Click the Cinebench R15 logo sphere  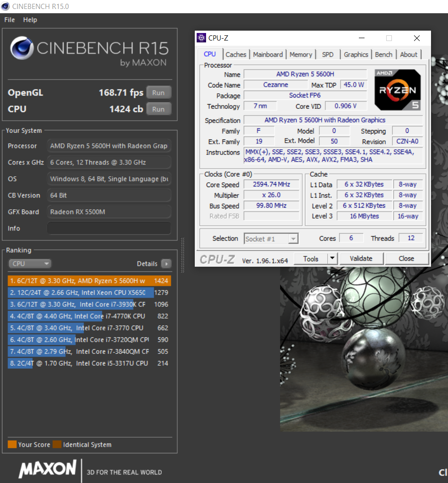[22, 48]
